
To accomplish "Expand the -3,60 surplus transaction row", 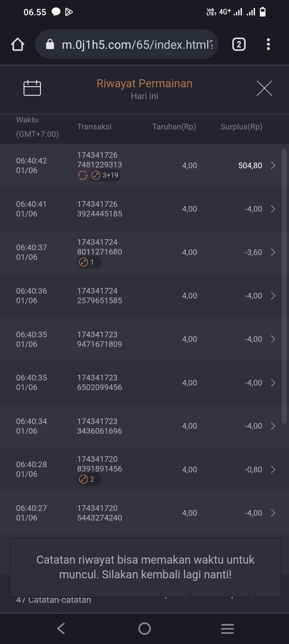I will click(x=273, y=252).
